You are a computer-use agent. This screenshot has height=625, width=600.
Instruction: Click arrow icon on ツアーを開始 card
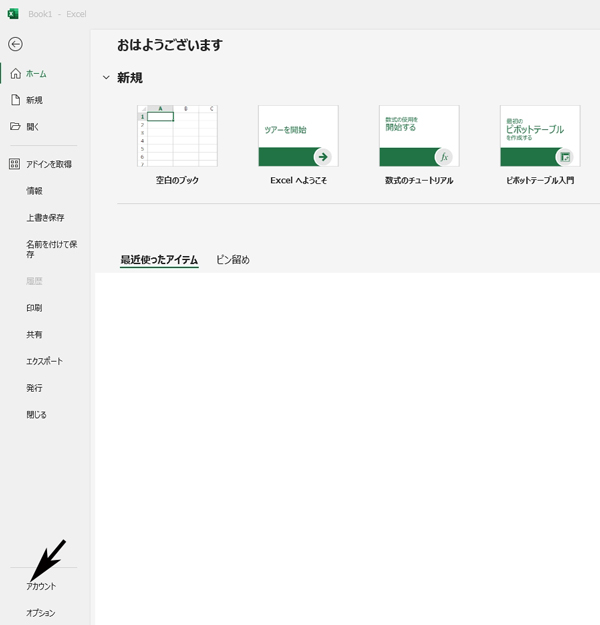coord(323,157)
